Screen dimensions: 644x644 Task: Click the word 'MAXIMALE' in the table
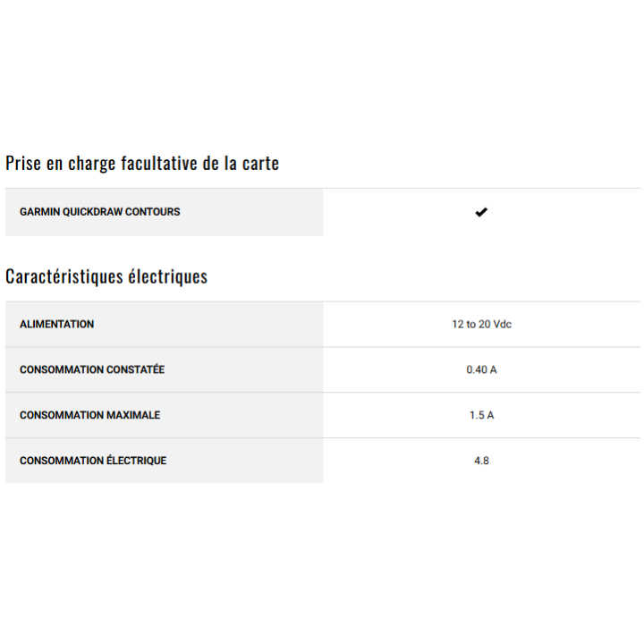tap(134, 415)
